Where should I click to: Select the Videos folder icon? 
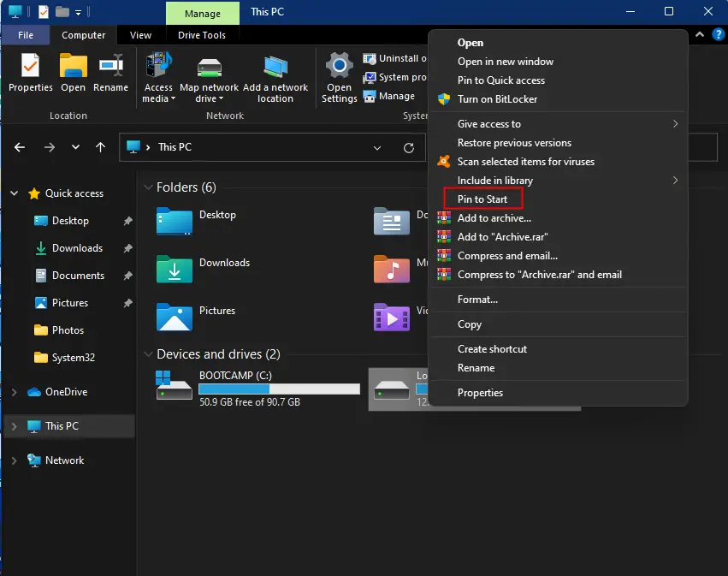point(392,317)
